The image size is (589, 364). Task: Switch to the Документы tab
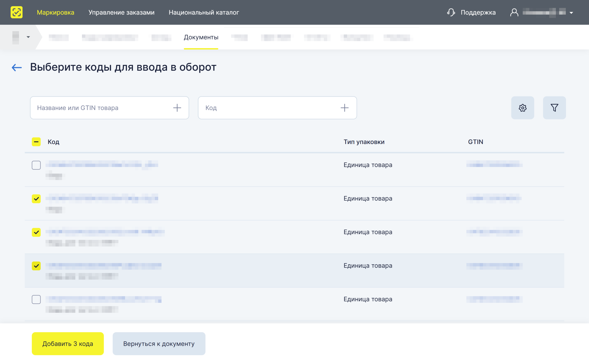[x=201, y=37]
